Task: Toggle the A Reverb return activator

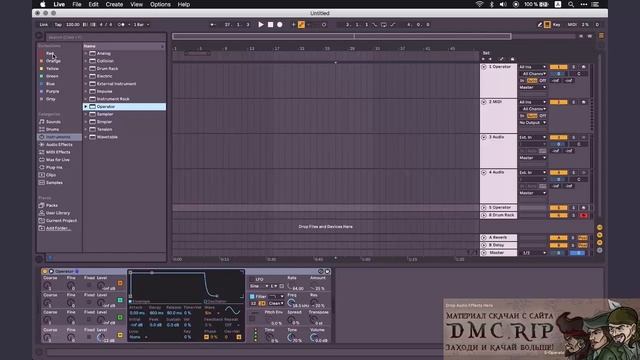Action: (558, 238)
